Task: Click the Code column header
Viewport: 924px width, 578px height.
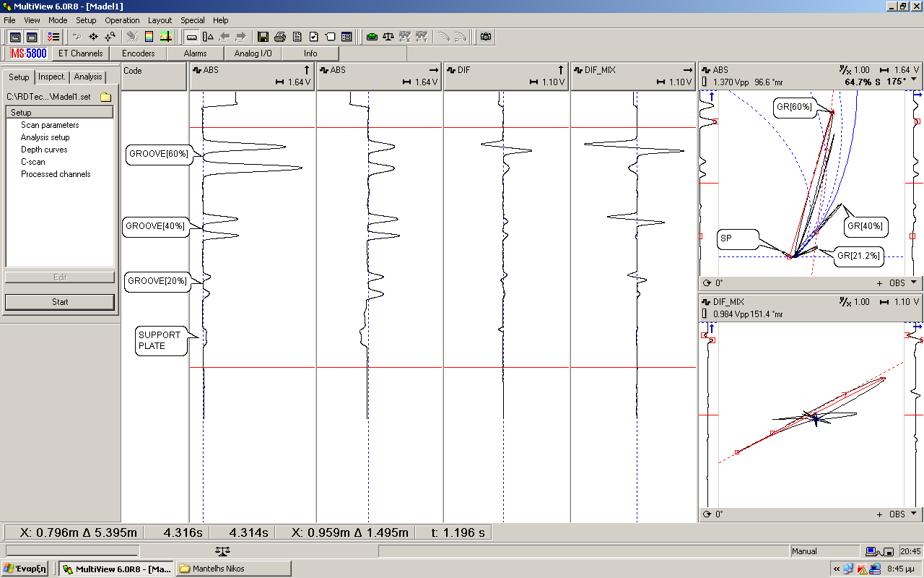Action: (154, 77)
